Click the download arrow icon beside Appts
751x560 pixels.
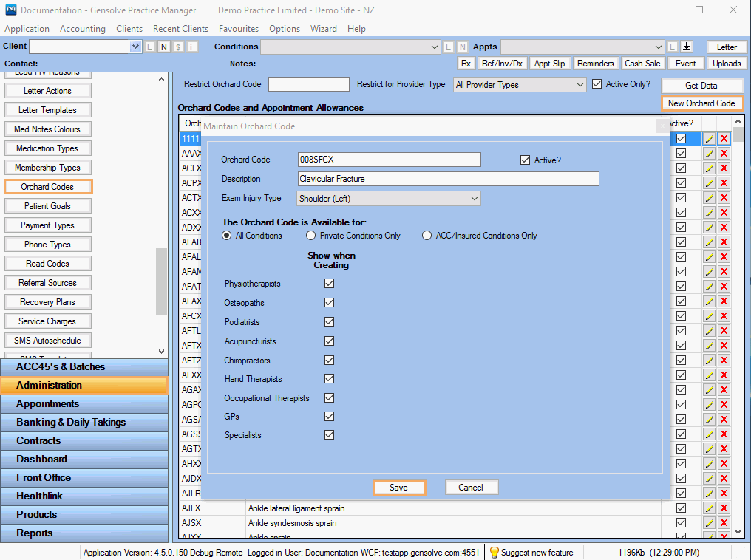point(687,47)
